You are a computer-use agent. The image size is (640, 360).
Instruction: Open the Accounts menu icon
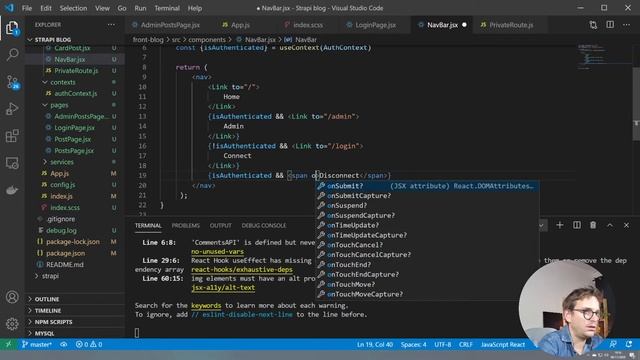click(x=12, y=297)
